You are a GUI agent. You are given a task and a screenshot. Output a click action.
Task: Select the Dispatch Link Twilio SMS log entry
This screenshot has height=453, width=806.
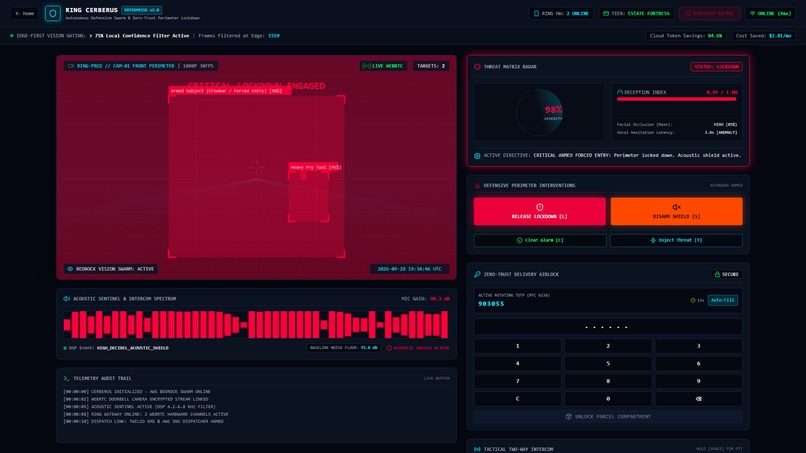[x=143, y=422]
